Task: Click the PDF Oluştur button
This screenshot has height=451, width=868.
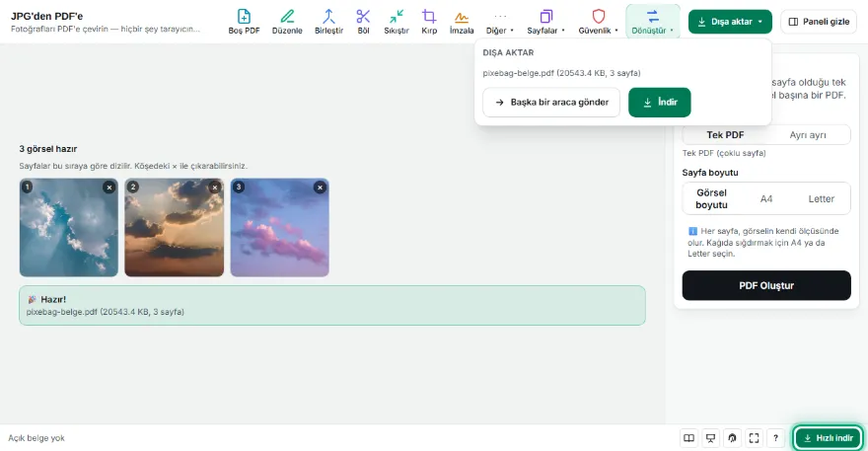Action: pos(766,285)
